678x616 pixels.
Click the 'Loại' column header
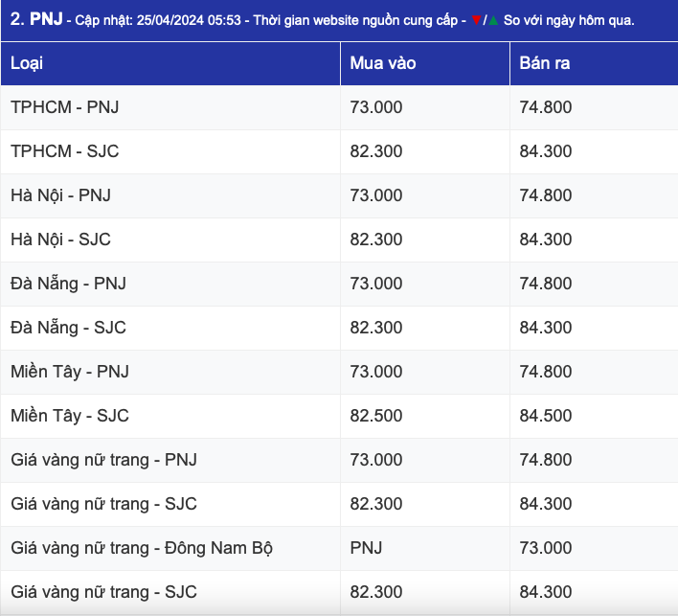click(27, 63)
